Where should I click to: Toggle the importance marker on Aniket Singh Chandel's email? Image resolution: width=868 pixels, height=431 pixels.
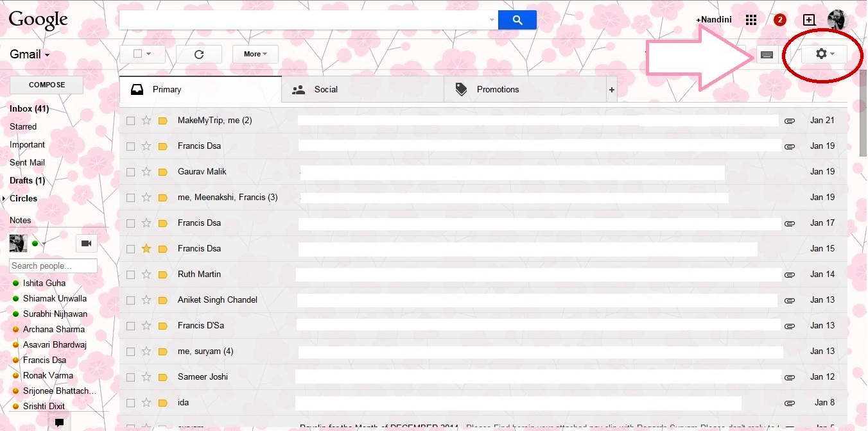[162, 300]
